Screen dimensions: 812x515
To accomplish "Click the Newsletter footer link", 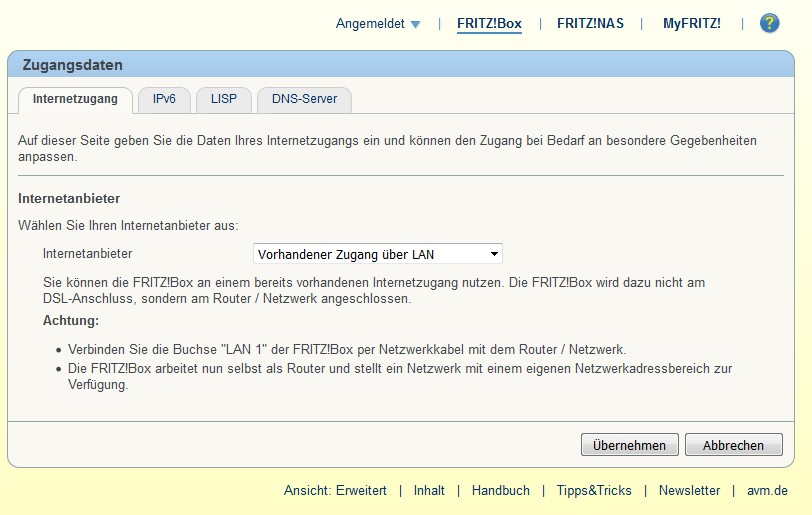I will (689, 490).
